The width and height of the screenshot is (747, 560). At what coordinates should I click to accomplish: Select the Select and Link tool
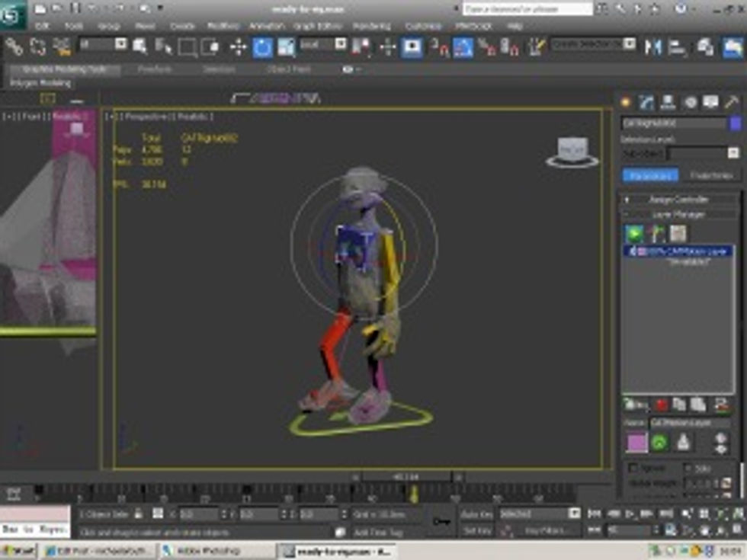pyautogui.click(x=14, y=46)
